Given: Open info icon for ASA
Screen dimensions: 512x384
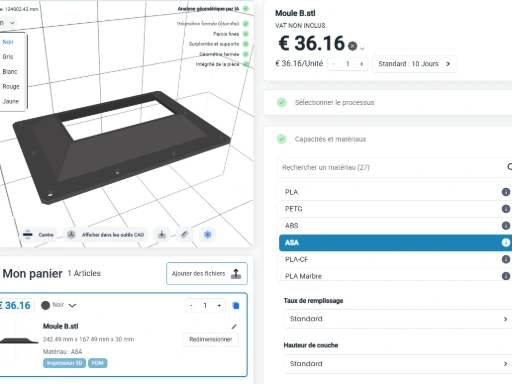Looking at the screenshot, I should (x=506, y=243).
